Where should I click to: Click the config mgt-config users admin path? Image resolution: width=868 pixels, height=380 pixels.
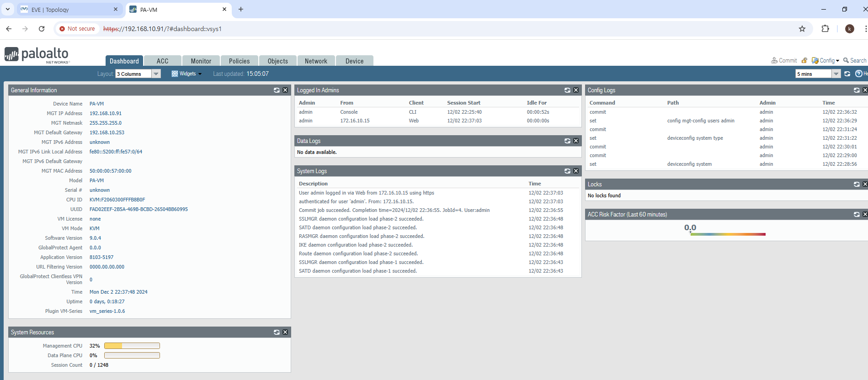pyautogui.click(x=701, y=121)
